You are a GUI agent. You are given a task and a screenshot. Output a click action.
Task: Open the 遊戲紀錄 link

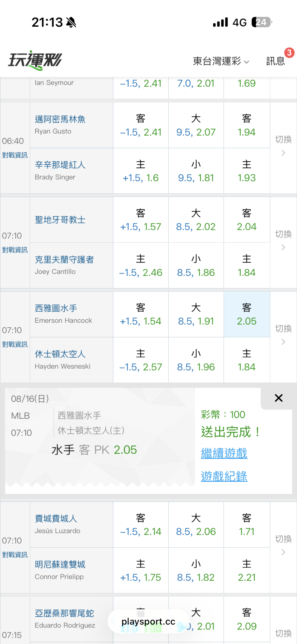pos(224,476)
